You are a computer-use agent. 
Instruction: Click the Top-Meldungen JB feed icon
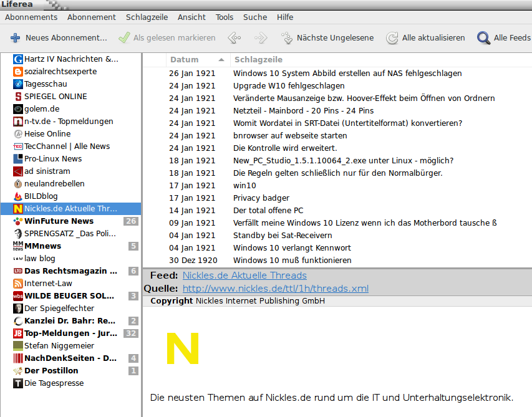click(x=18, y=333)
